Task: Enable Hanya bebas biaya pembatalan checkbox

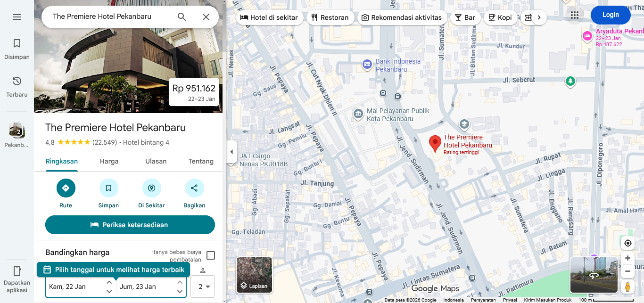Action: click(x=211, y=255)
